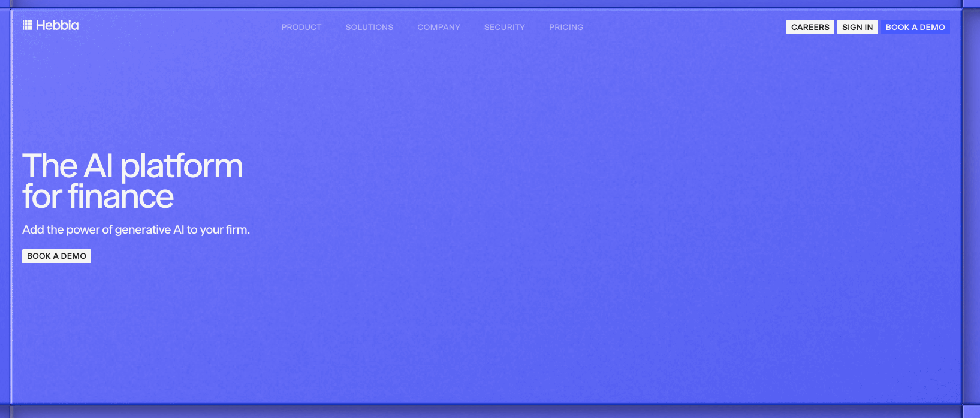
Task: Click the word "platform" in the headline
Action: tap(182, 166)
